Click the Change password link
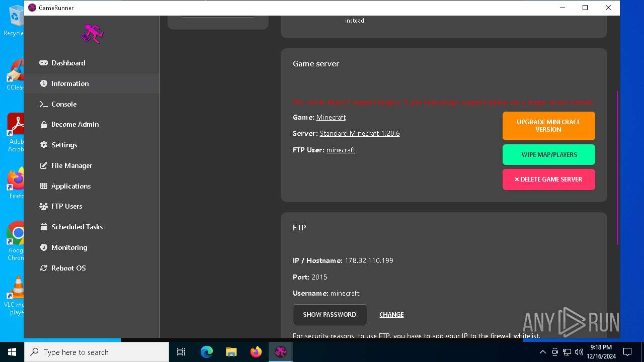This screenshot has height=362, width=644. [x=391, y=315]
